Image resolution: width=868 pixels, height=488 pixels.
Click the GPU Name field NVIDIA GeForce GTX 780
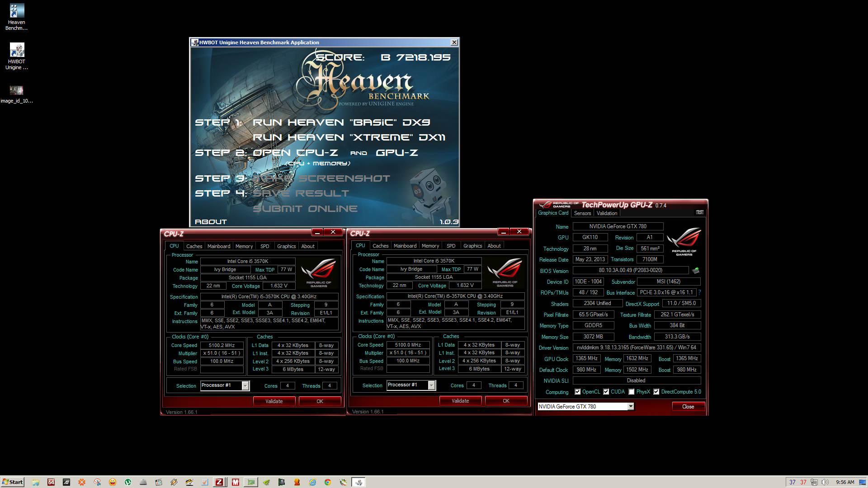click(618, 226)
